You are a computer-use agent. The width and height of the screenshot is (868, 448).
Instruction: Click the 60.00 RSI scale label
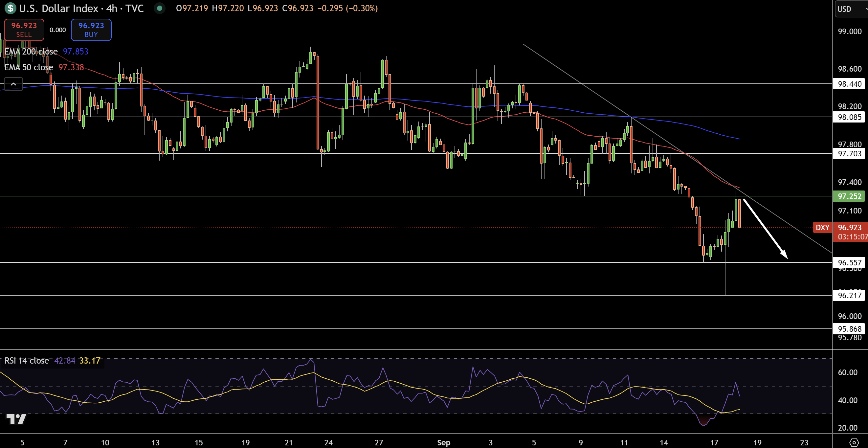tap(847, 372)
